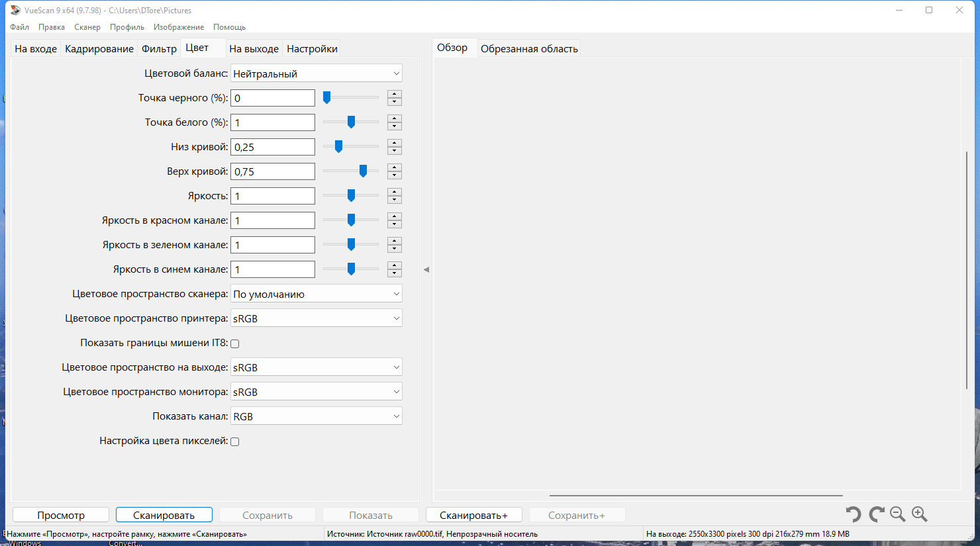Adjust the 'Точка белого' slider
980x546 pixels.
coord(351,122)
